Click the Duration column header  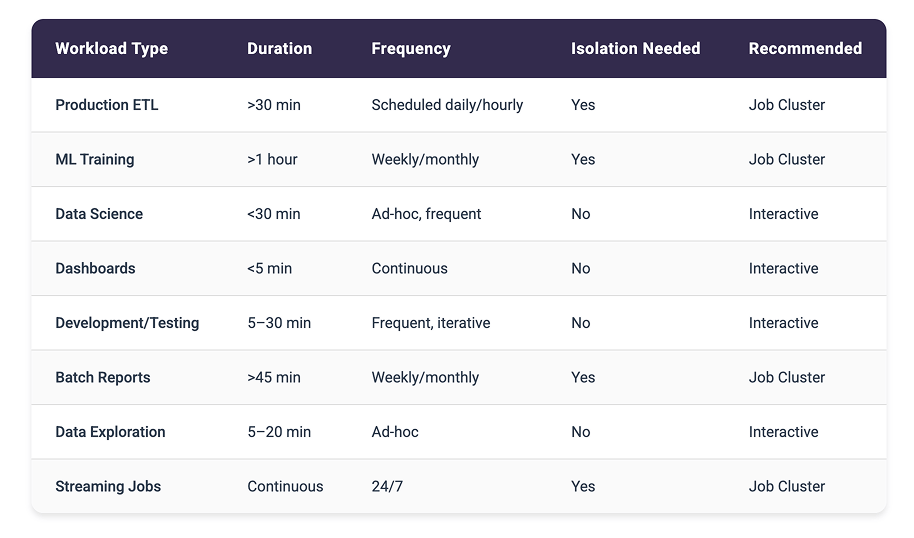coord(279,48)
